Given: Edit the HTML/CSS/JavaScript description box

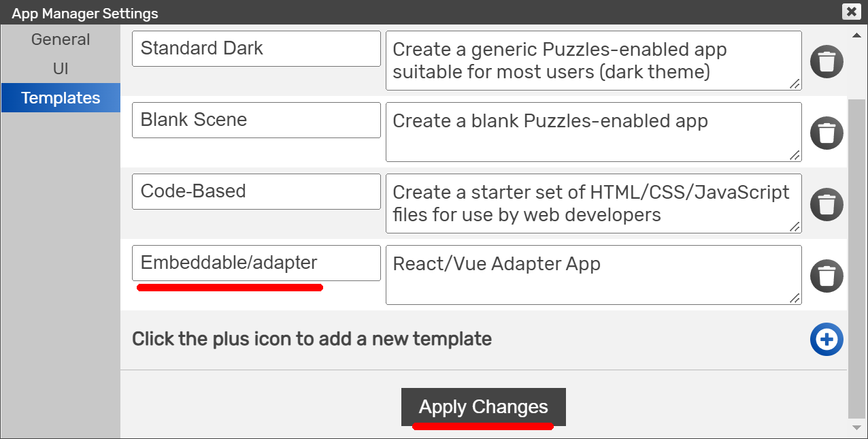Looking at the screenshot, I should tap(594, 204).
